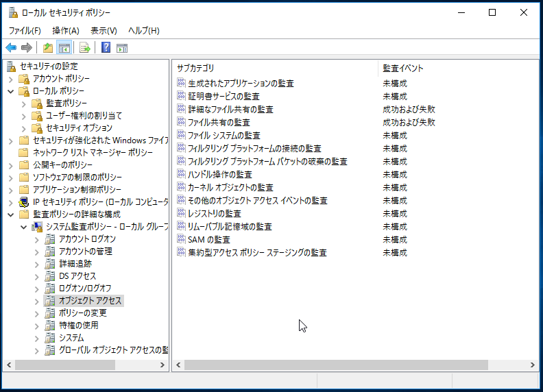Screen dimensions: 543x392
Task: Collapse the システム監査ポリシー node
Action: tap(23, 227)
